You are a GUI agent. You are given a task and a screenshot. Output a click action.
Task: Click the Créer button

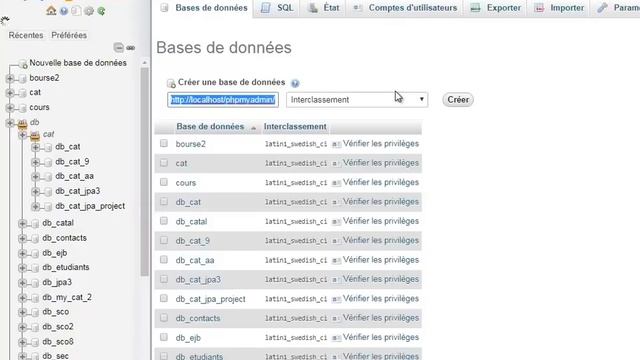click(x=458, y=100)
